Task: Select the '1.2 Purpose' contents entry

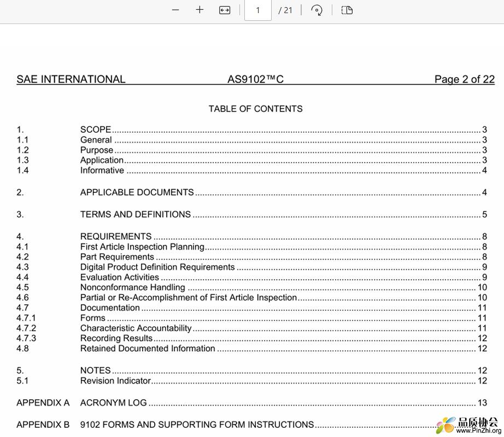Action: [251, 150]
